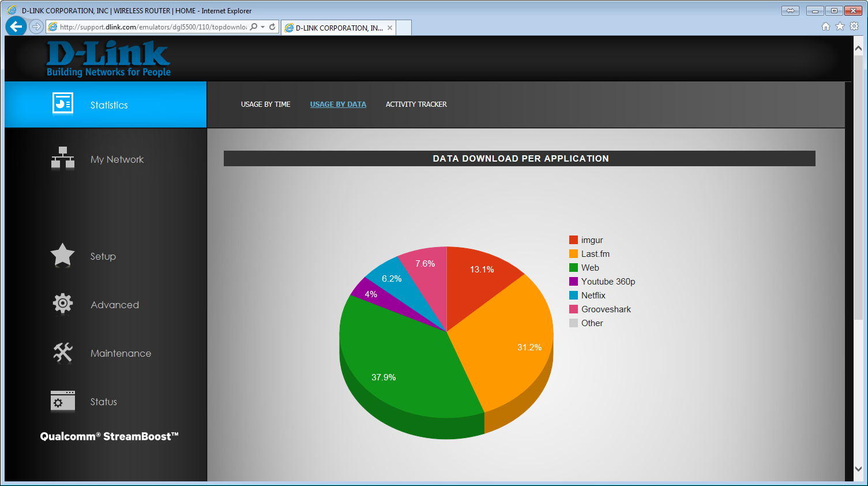Click the Maintenance tools icon
The height and width of the screenshot is (486, 868).
63,352
